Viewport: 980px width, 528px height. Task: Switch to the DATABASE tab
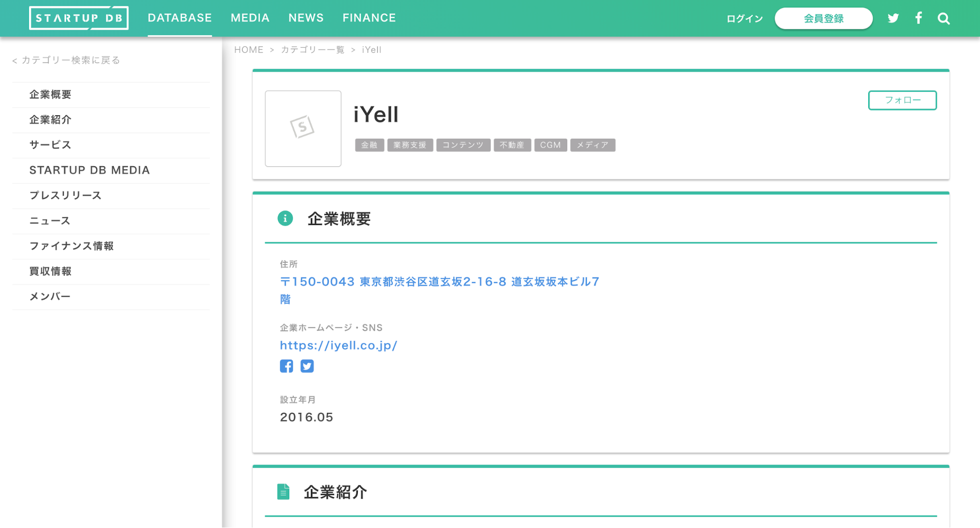(180, 18)
